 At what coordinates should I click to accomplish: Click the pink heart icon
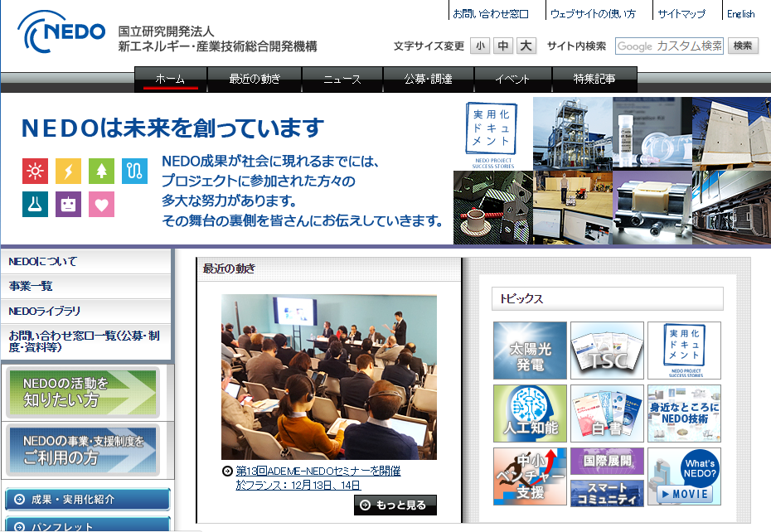tap(101, 204)
